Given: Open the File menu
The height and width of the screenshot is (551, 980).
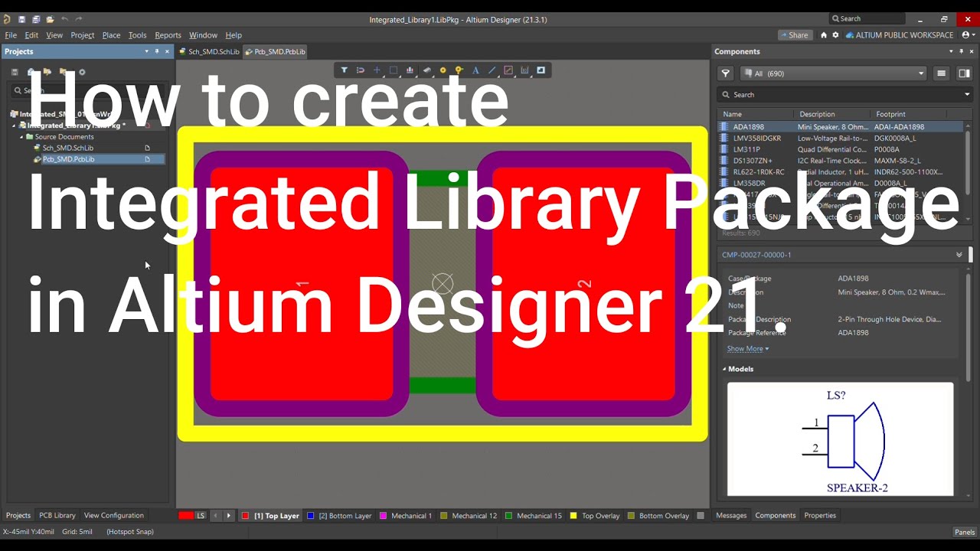Looking at the screenshot, I should [11, 35].
